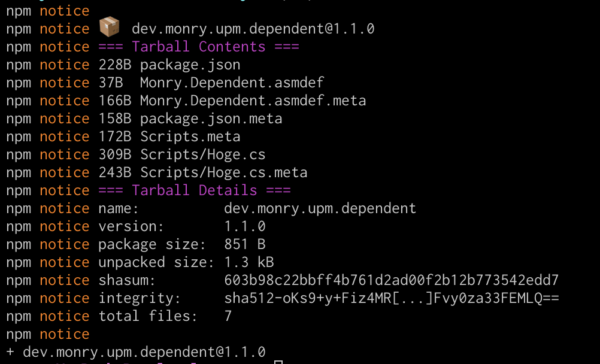Click the '=== Tarball Details ===' heading
This screenshot has width=600, height=364.
tap(195, 190)
